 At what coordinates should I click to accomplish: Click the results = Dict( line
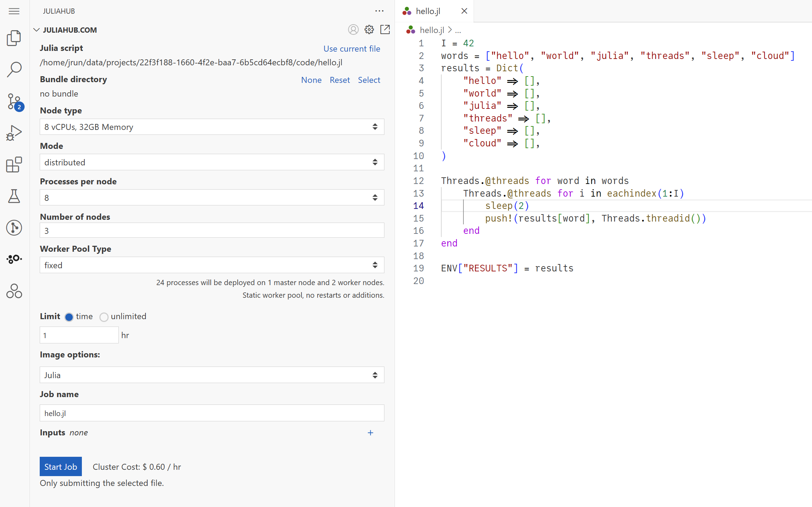482,68
